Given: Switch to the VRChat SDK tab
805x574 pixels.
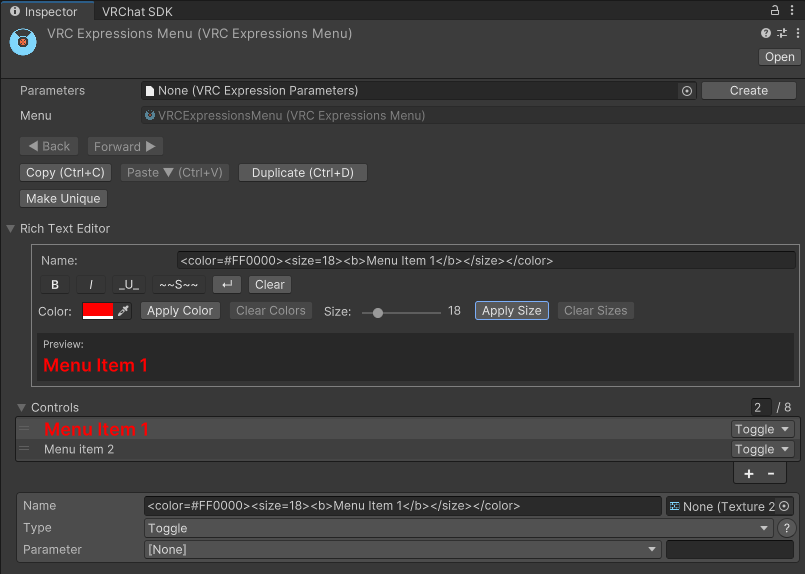Looking at the screenshot, I should click(137, 11).
